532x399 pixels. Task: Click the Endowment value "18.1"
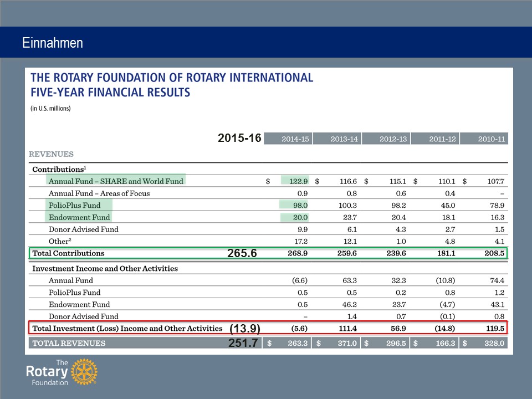coord(448,217)
